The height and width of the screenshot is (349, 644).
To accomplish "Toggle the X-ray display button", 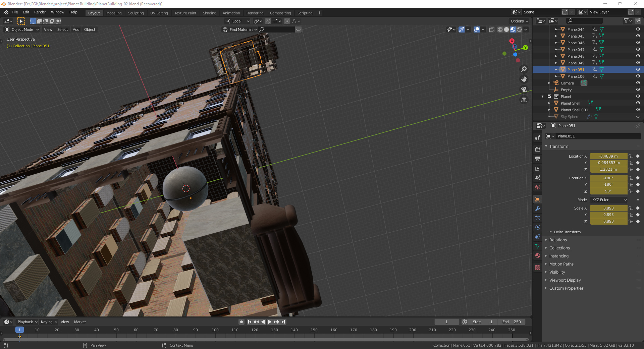I will tap(491, 30).
